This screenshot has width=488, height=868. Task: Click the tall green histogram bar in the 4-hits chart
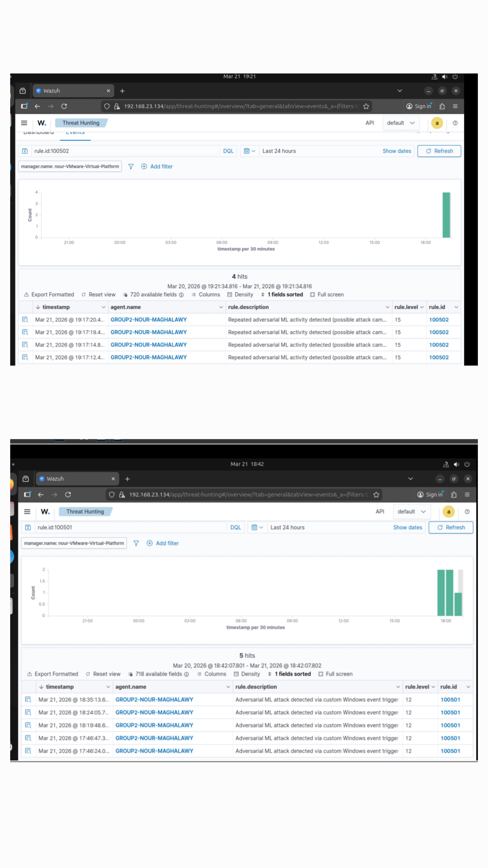click(446, 215)
